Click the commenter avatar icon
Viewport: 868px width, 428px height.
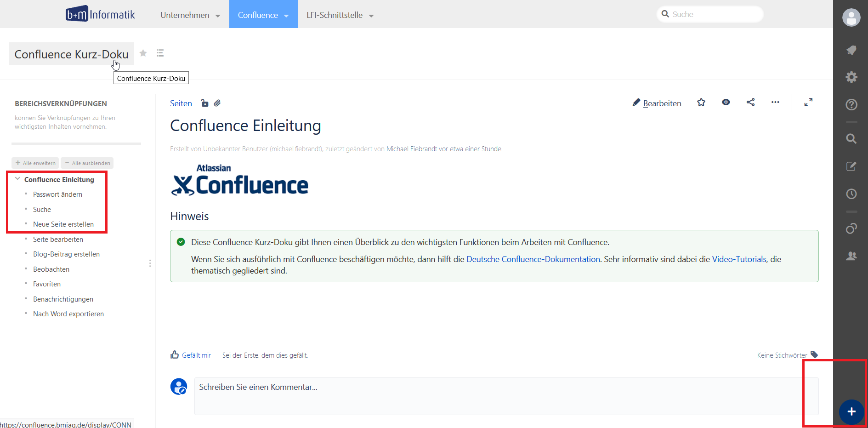(x=179, y=387)
